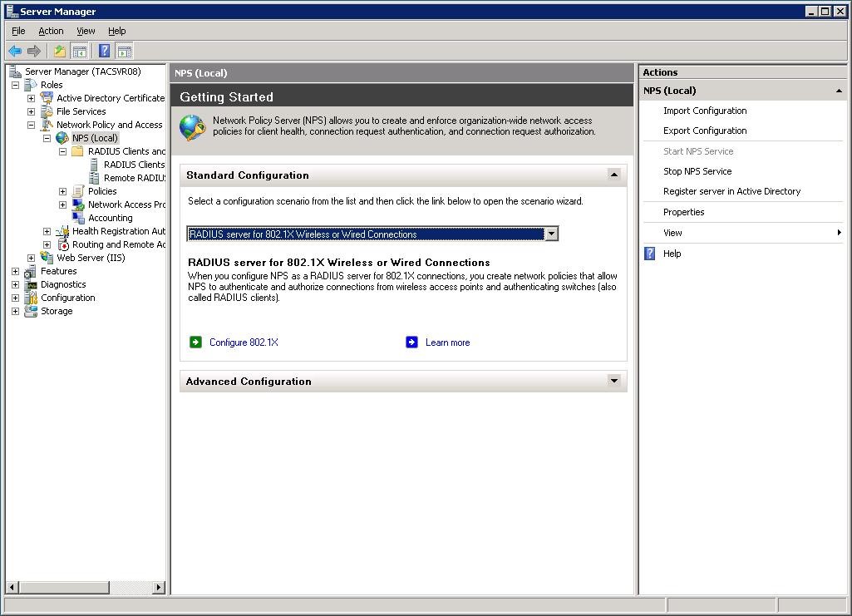This screenshot has height=616, width=852.
Task: Expand the Advanced Configuration section
Action: (613, 381)
